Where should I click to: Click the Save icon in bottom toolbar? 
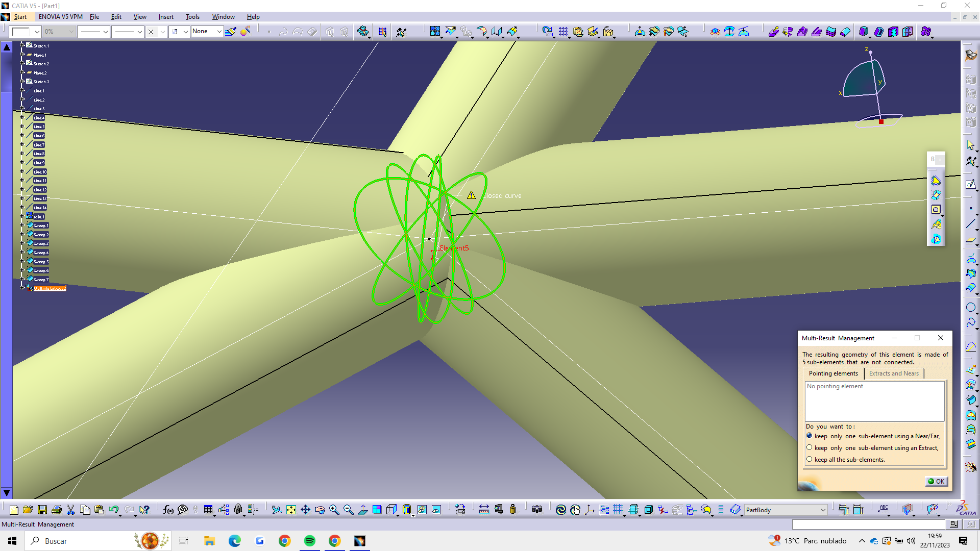[42, 510]
